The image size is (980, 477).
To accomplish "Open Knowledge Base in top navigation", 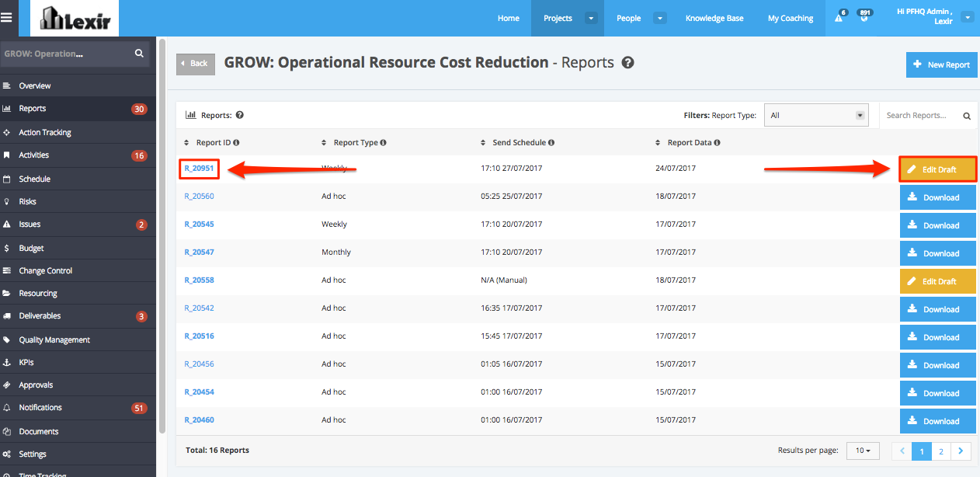I will coord(714,18).
